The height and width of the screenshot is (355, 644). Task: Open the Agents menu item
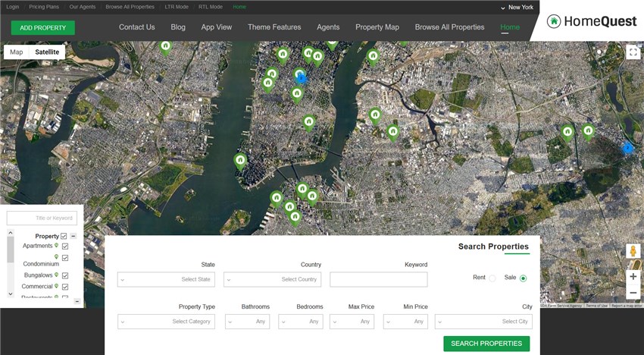click(x=328, y=27)
